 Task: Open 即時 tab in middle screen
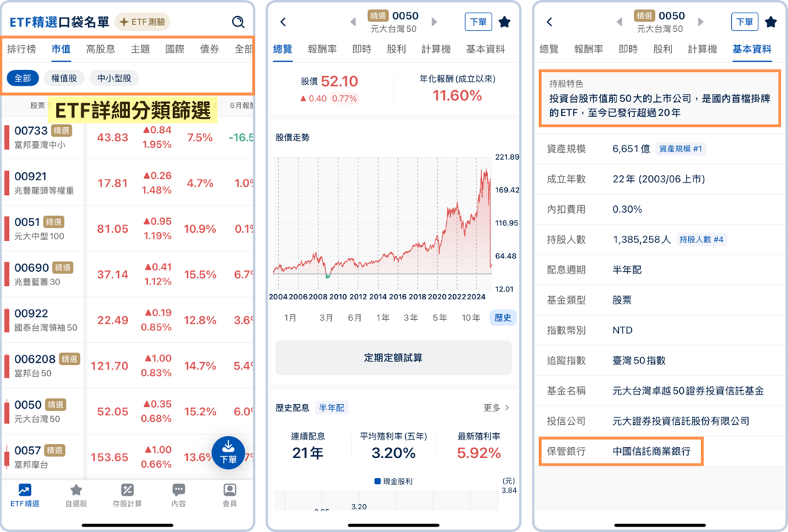[x=361, y=50]
